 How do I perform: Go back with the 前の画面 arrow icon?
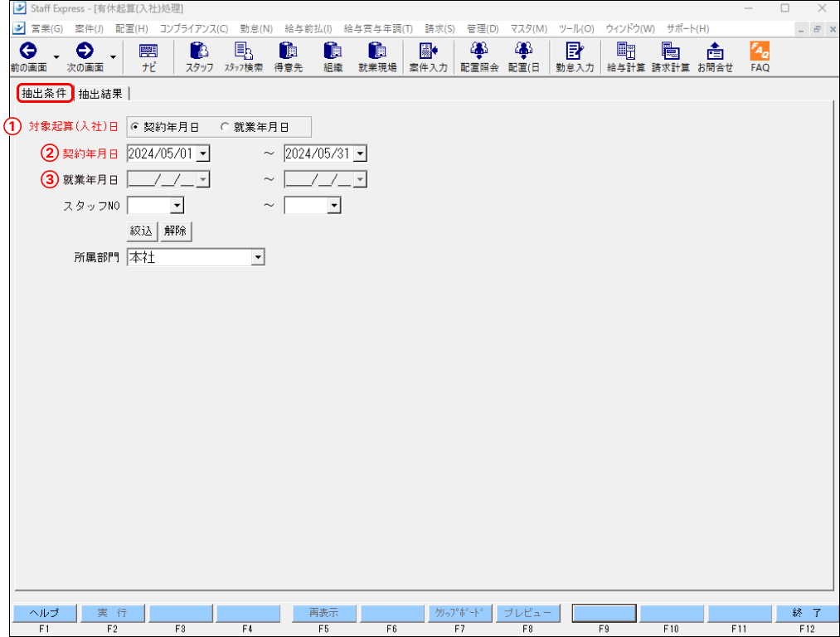[x=28, y=51]
